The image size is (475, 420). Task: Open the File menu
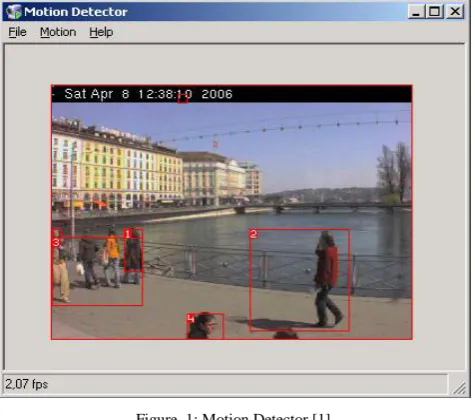(17, 32)
